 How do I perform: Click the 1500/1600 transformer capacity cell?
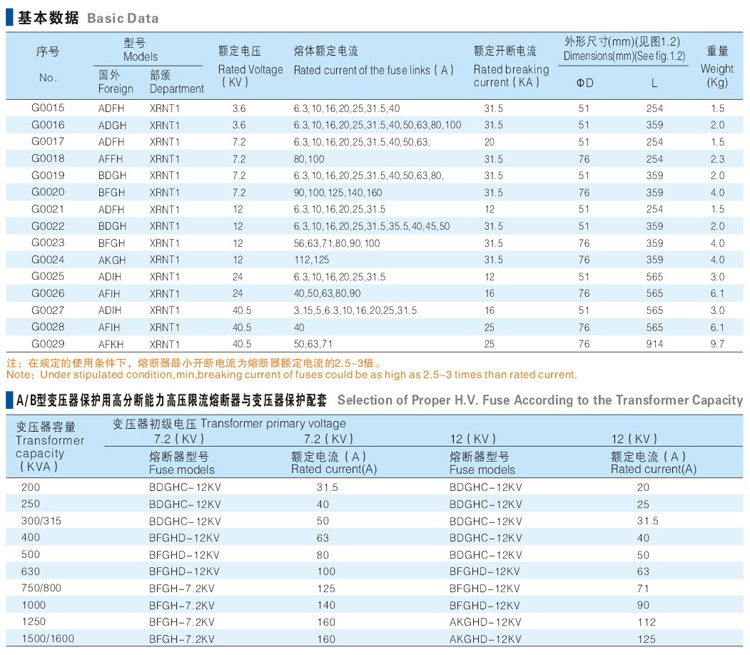46,637
